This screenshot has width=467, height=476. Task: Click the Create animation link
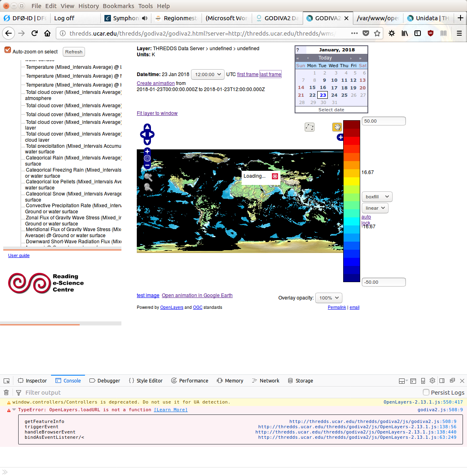pyautogui.click(x=155, y=83)
